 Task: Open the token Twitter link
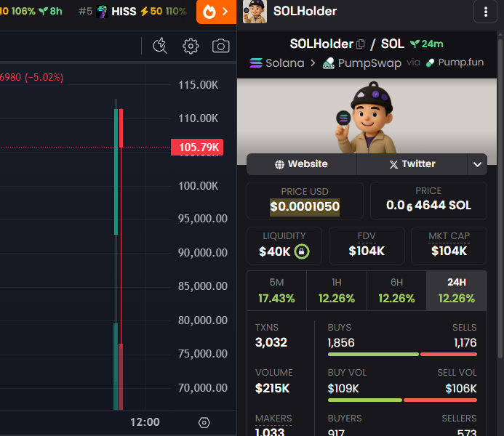[412, 164]
